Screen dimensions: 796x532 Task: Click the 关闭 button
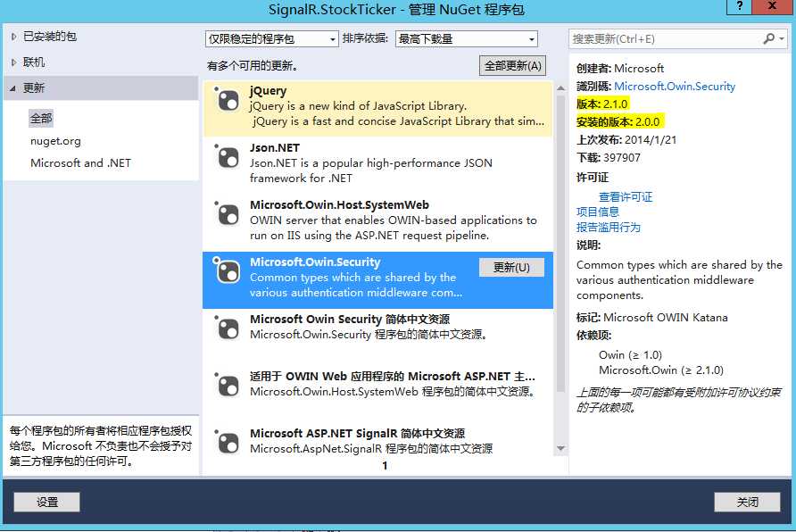tap(747, 502)
